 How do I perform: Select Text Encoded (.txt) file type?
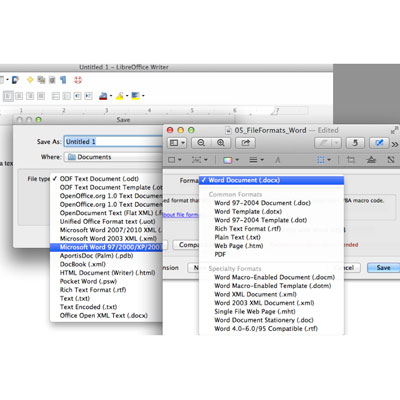point(88,307)
